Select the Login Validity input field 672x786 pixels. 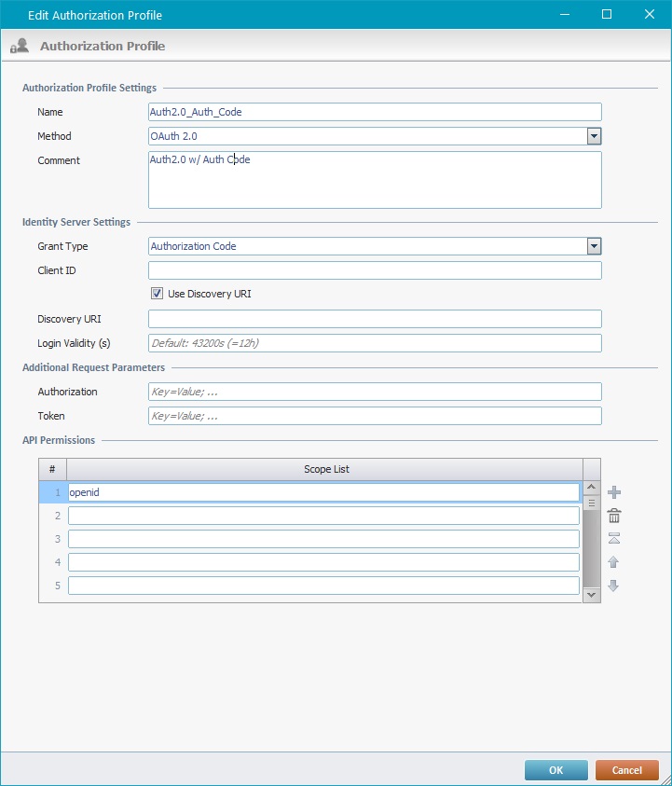click(x=375, y=343)
